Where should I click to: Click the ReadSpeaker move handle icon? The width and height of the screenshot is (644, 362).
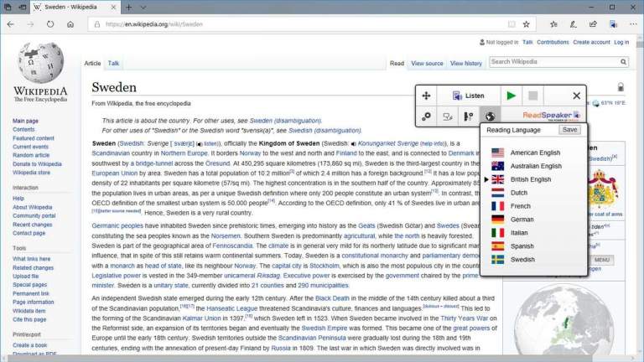[x=426, y=96]
